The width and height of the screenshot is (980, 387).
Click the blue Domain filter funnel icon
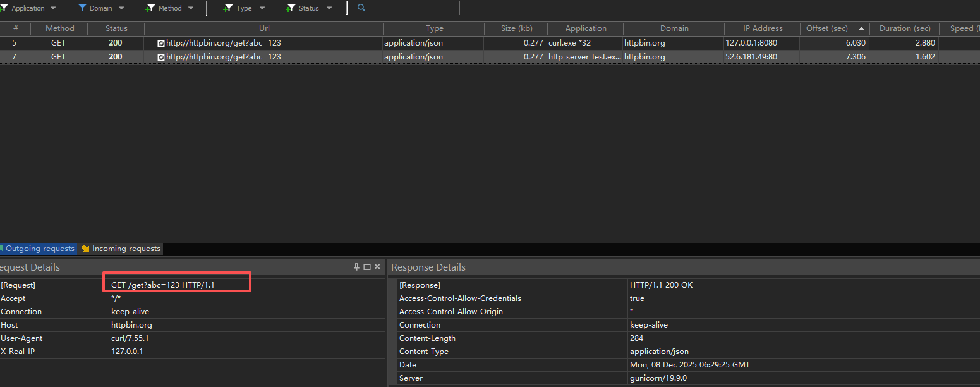82,8
